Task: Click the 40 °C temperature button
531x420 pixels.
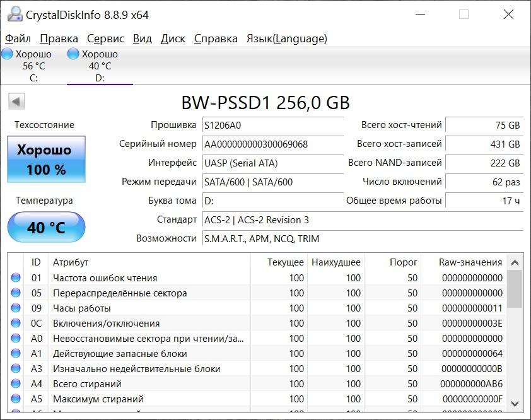Action: click(46, 227)
